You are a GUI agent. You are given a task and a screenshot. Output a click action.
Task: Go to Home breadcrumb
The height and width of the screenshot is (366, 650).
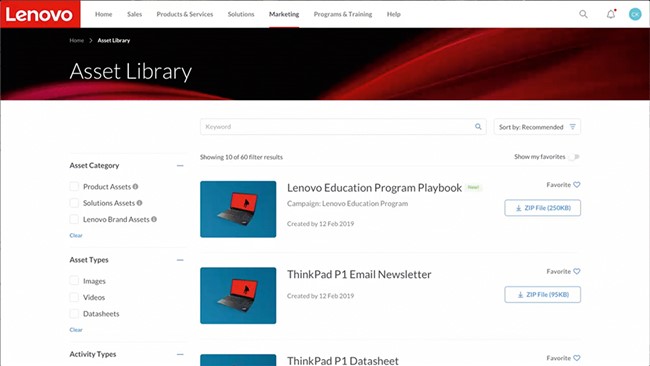(77, 40)
